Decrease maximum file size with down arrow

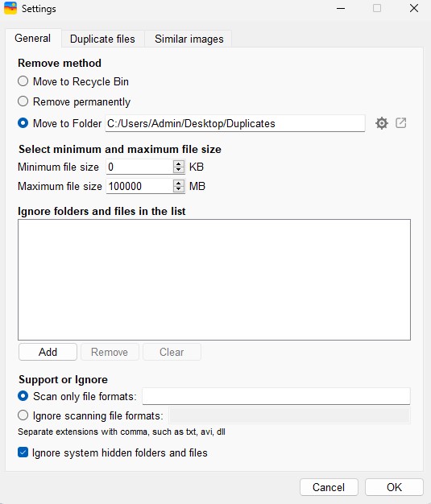[179, 189]
